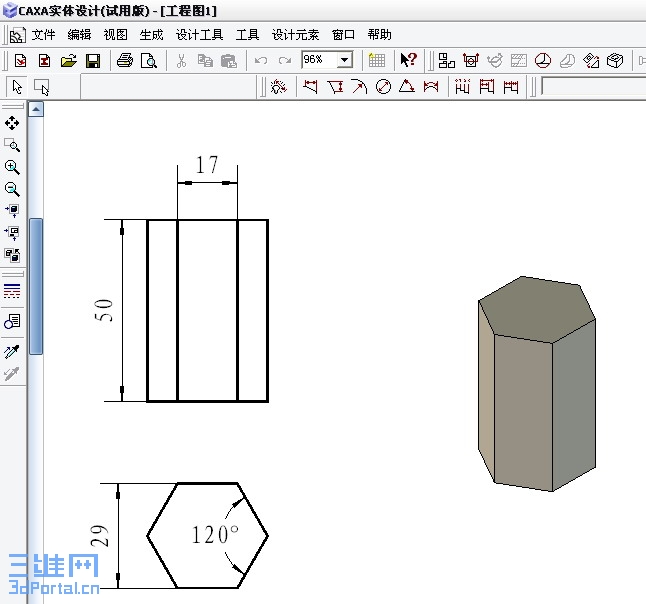Click the greyed-out hatched section view icon
646x604 pixels.
(519, 61)
